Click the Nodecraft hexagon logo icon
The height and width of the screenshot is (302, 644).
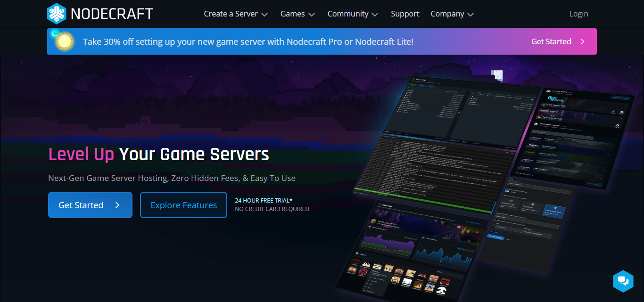(x=57, y=14)
